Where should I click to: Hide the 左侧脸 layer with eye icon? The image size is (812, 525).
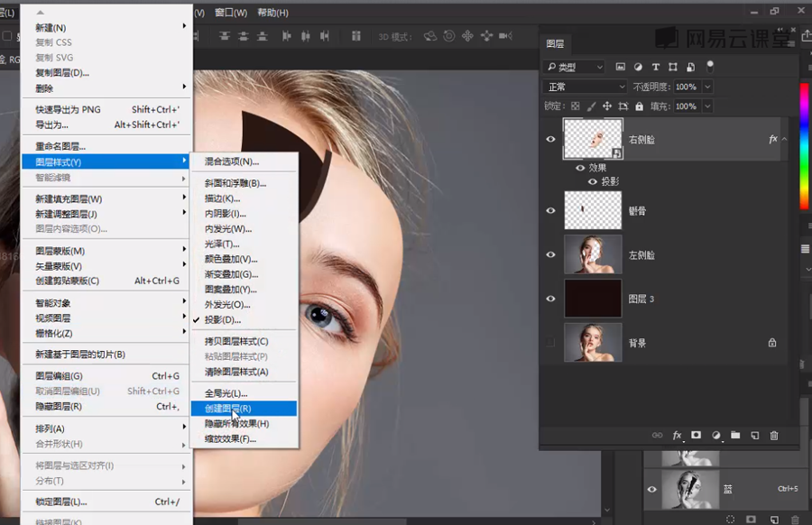550,255
